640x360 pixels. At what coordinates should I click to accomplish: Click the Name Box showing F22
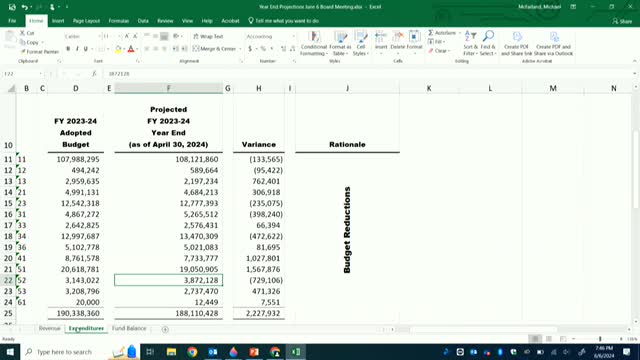(x=22, y=73)
